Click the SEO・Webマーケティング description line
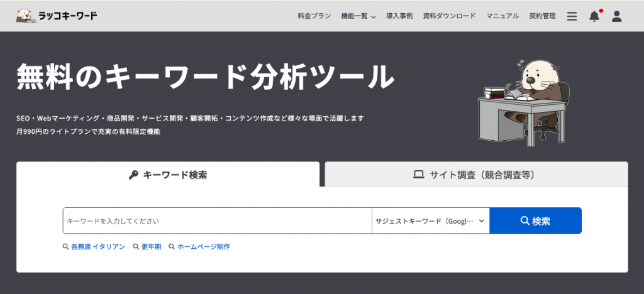Viewport: 644px width, 294px height. click(190, 119)
